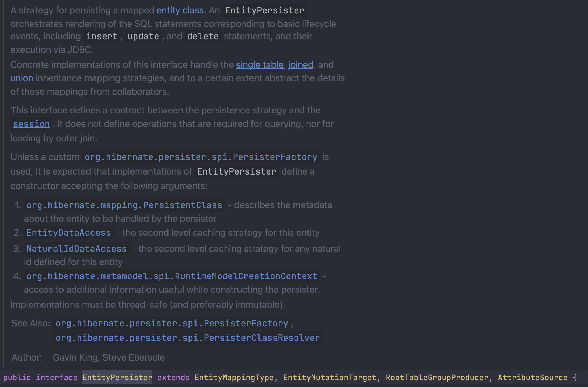This screenshot has width=588, height=387.
Task: Click AttributeSource in the interface declaration
Action: click(x=533, y=377)
